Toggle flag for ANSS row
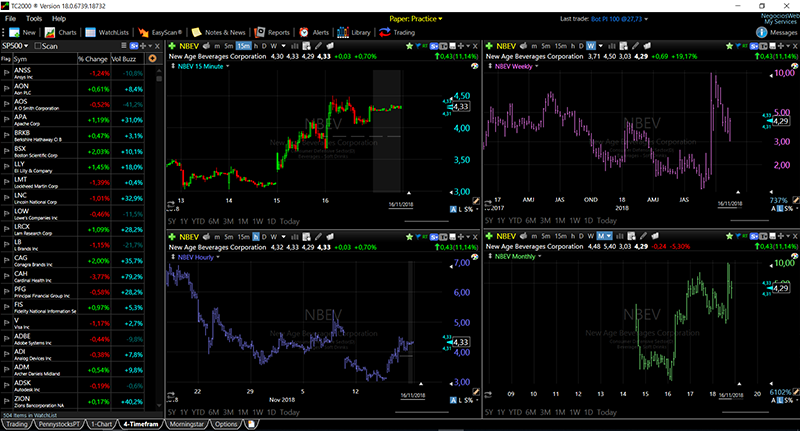 pyautogui.click(x=6, y=73)
